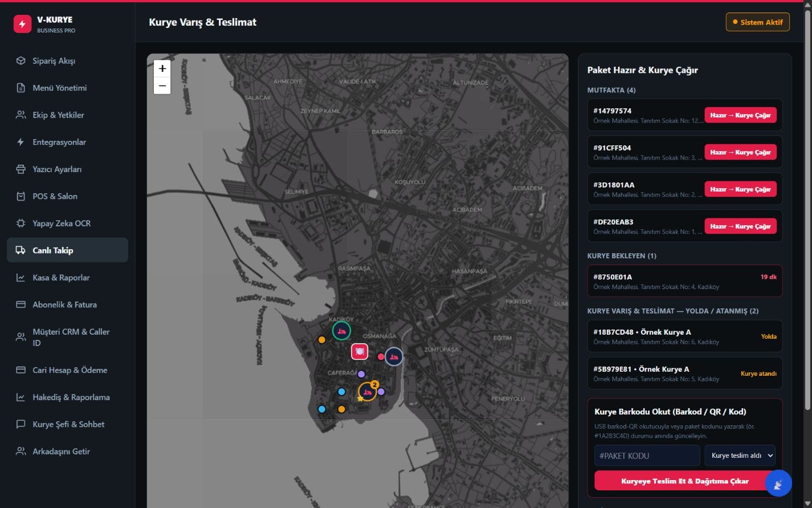Click the red restaurant marker on map
Screen dimensions: 812x508
360,352
